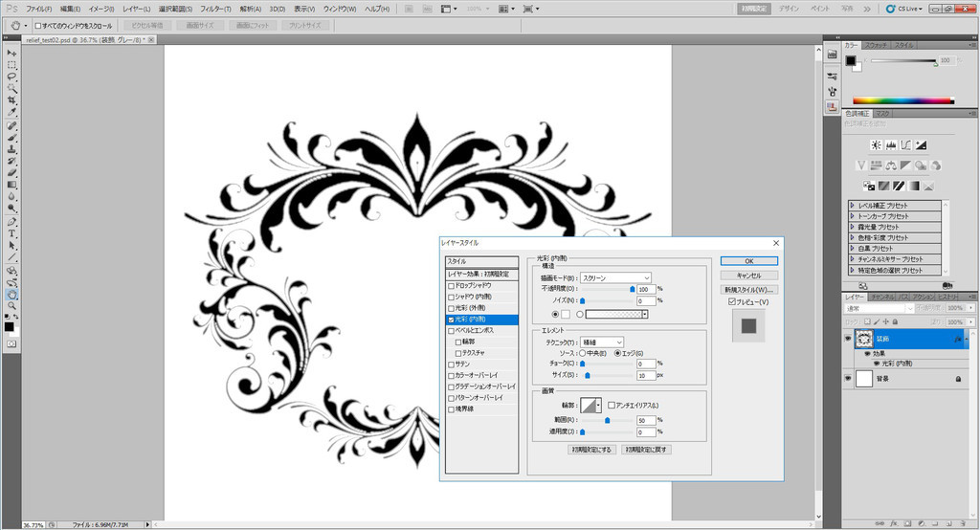Select the Crop tool
This screenshot has height=530, width=980.
(x=11, y=100)
